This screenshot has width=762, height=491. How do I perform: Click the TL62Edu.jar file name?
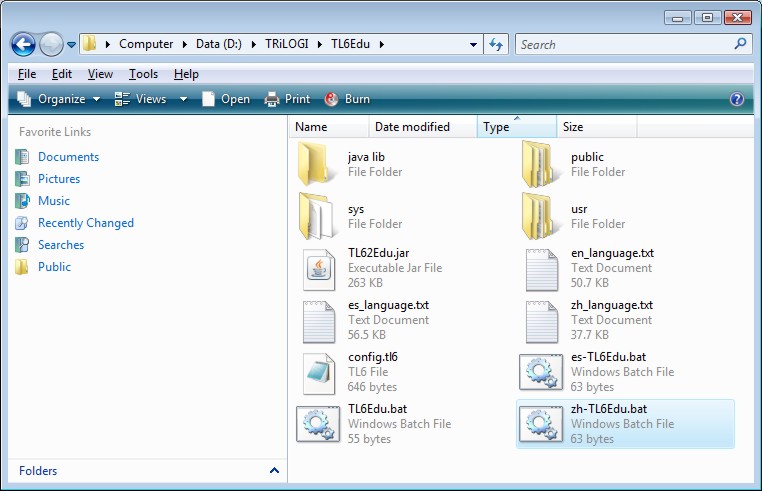[x=378, y=253]
